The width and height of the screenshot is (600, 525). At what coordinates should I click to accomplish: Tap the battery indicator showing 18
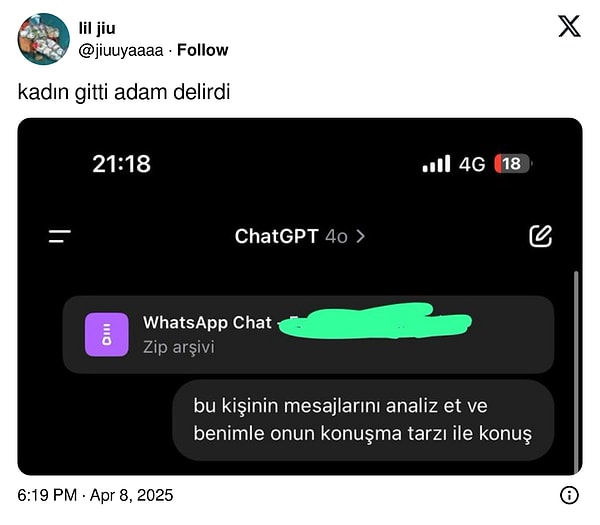click(x=512, y=164)
